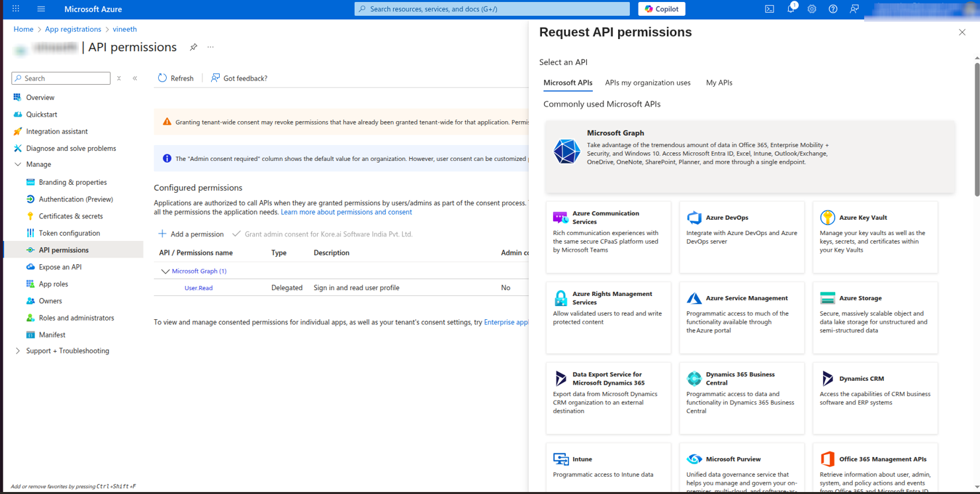Select the Microsoft Graph API tile
Image resolution: width=980 pixels, height=494 pixels.
pos(750,156)
